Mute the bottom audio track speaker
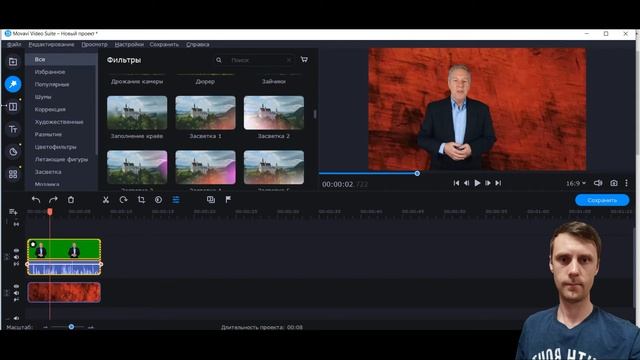The width and height of the screenshot is (640, 360). (16, 318)
